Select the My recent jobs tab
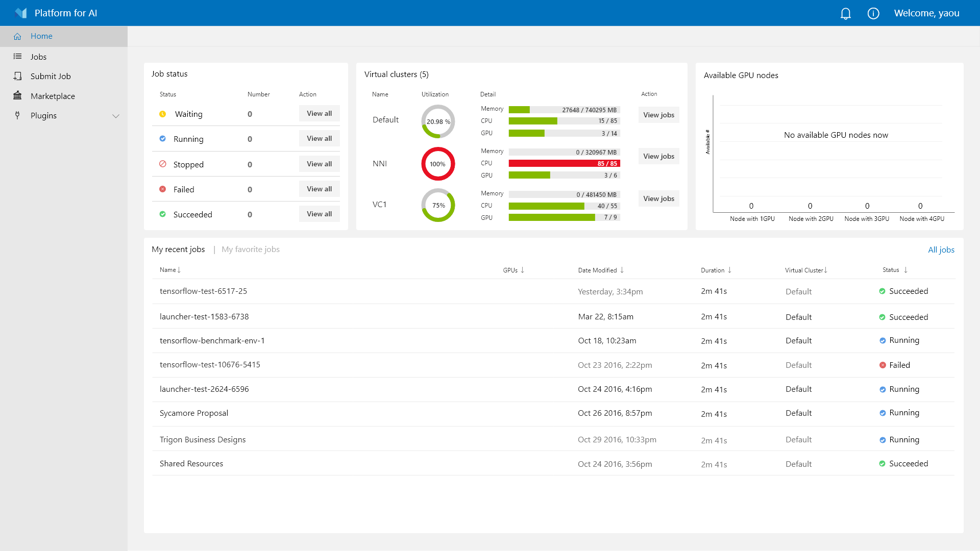 coord(178,249)
